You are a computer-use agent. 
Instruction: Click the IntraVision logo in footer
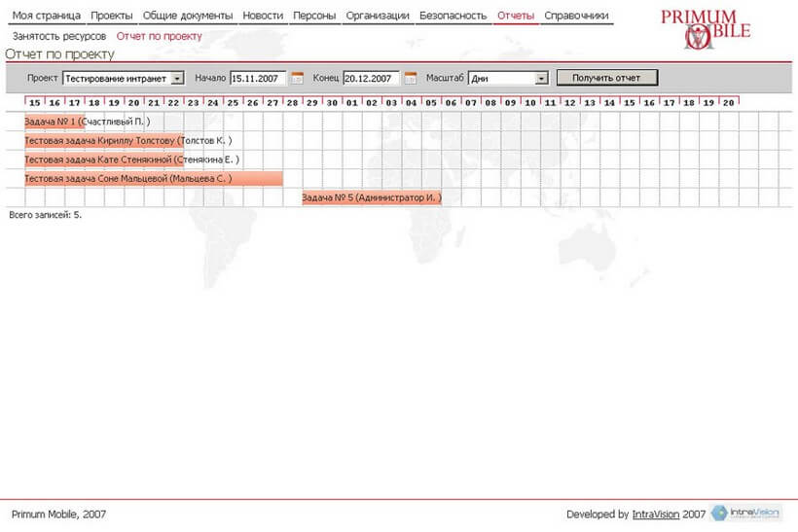tap(745, 514)
